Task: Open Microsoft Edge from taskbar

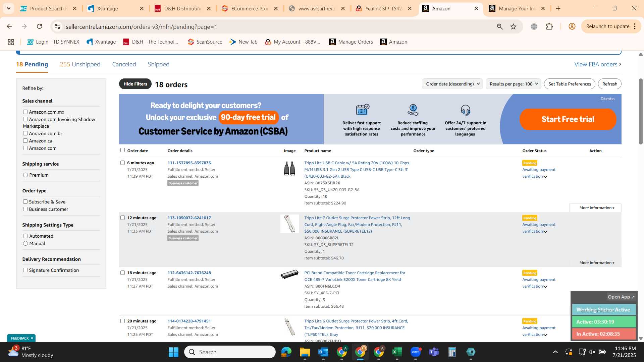Action: coord(286,352)
